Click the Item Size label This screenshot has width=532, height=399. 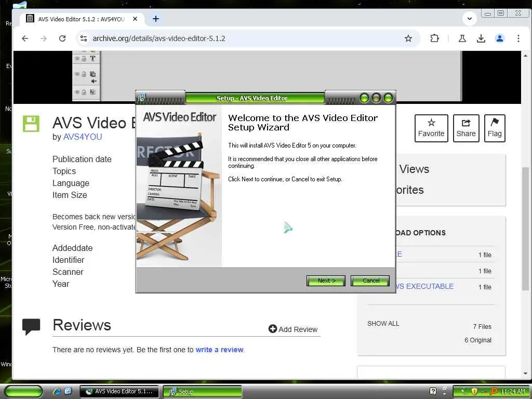tap(70, 195)
